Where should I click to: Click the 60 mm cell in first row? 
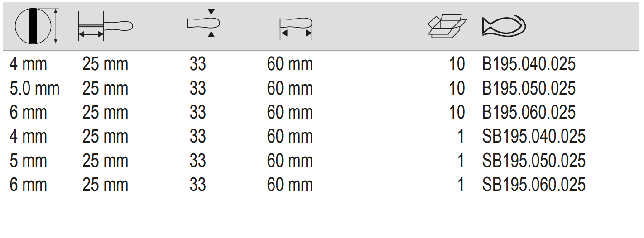[290, 64]
